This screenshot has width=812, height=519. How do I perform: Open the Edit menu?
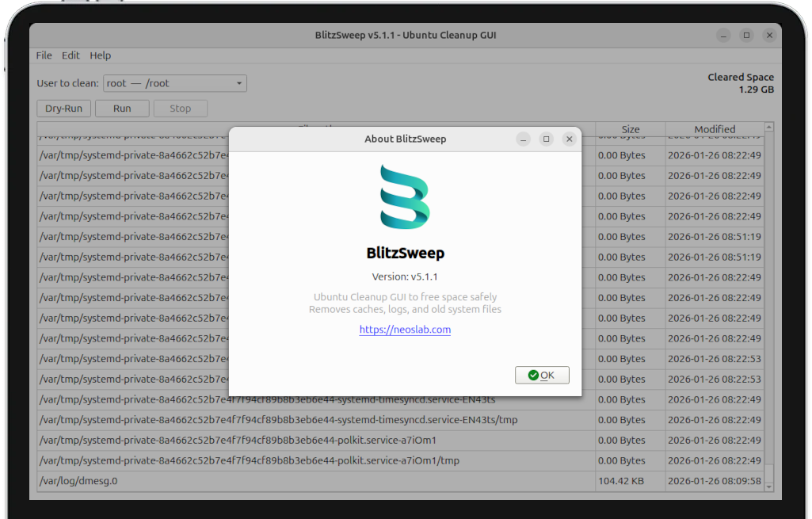71,55
